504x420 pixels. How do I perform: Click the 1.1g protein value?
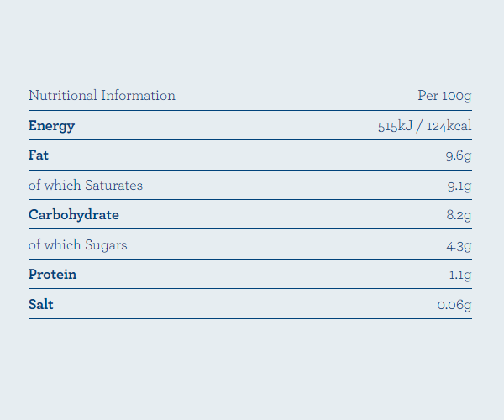460,275
